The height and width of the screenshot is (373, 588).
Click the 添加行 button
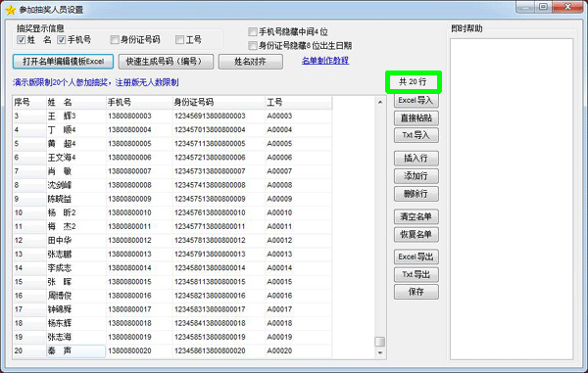point(416,176)
